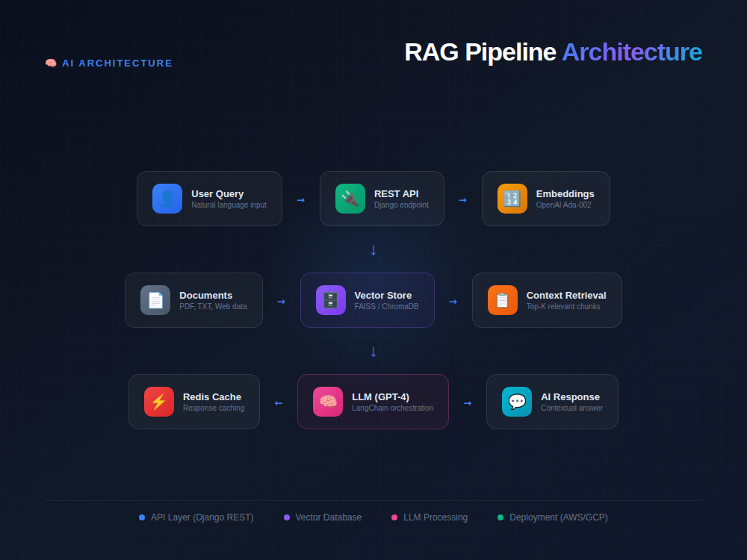Viewport: 747px width, 560px height.
Task: Click the blue API Layer legend dot
Action: point(142,517)
